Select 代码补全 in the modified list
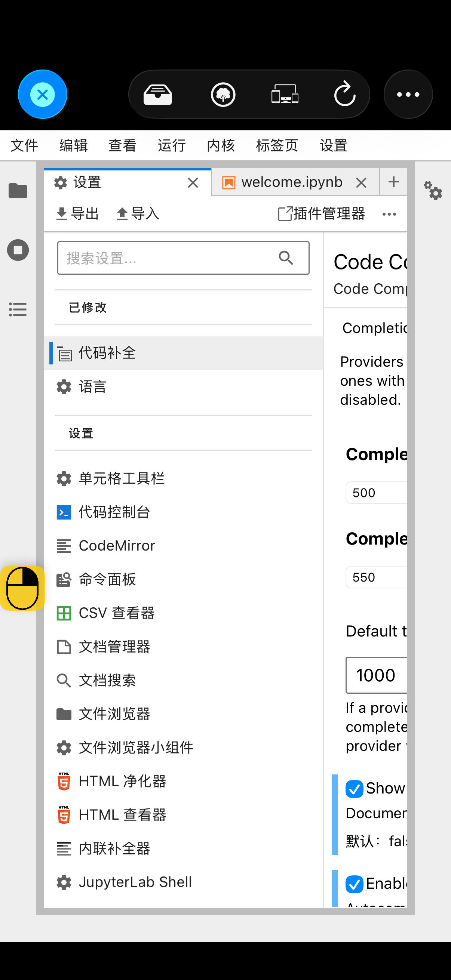451x980 pixels. pyautogui.click(x=184, y=353)
